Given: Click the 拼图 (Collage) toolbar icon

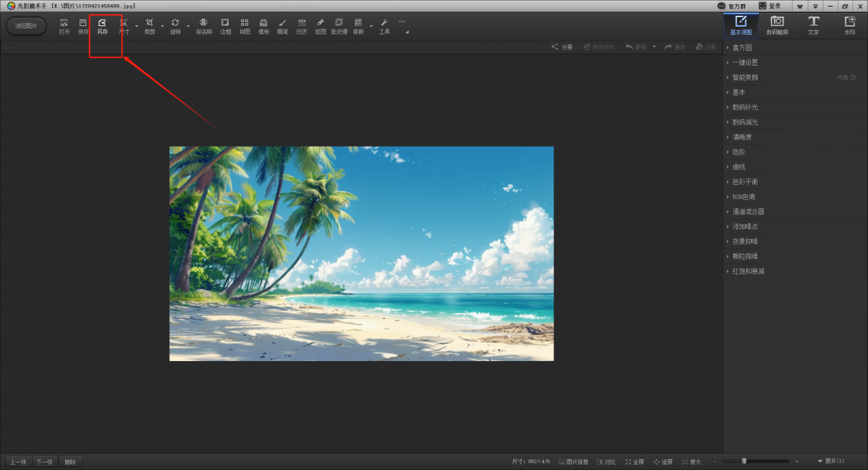Looking at the screenshot, I should click(245, 26).
